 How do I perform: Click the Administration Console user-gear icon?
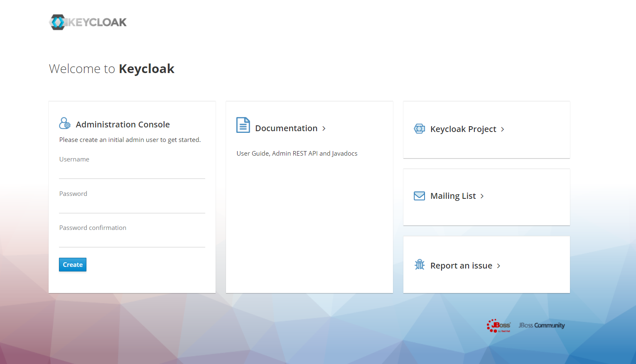(65, 123)
